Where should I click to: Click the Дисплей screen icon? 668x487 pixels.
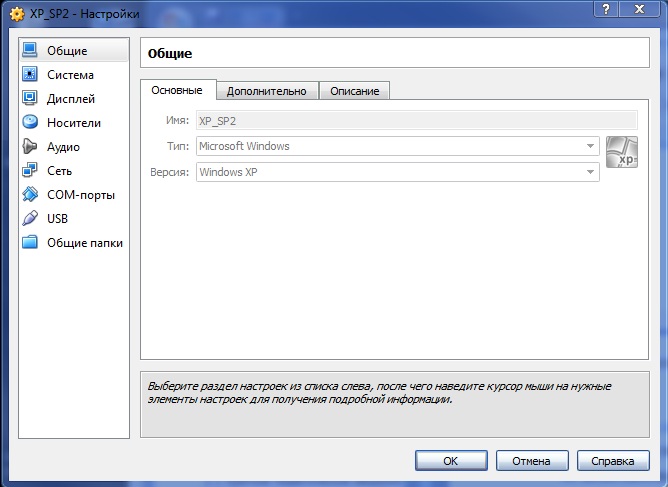(x=30, y=98)
